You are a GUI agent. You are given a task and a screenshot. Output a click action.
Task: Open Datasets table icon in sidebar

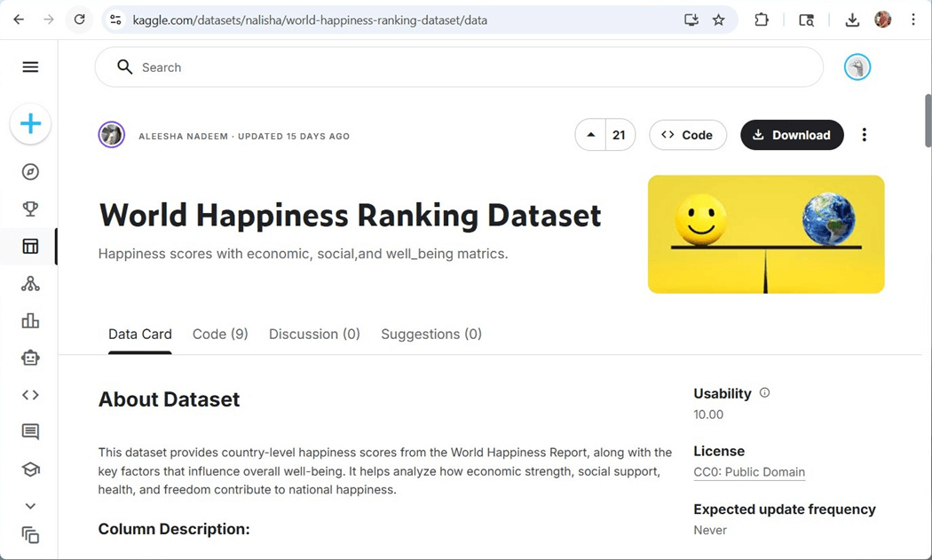coord(30,247)
